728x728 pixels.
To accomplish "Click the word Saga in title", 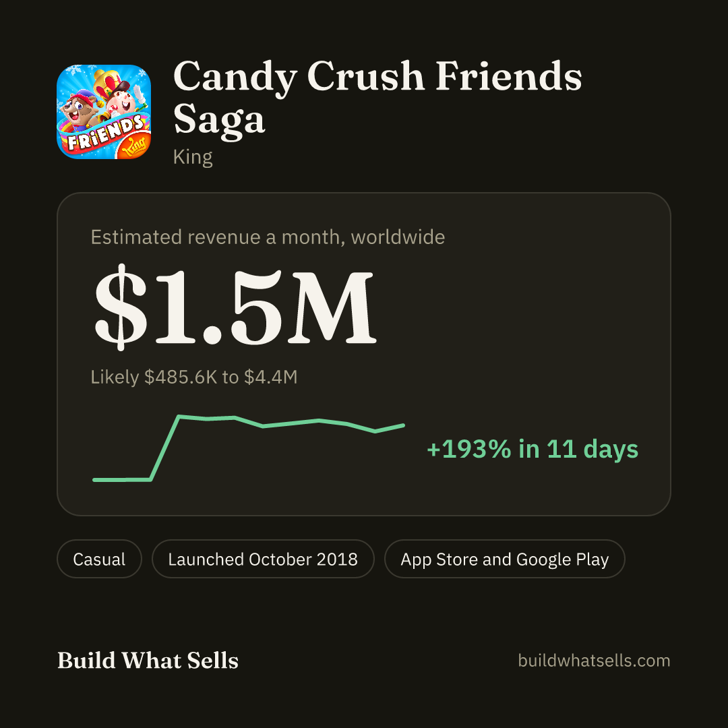I will point(219,120).
